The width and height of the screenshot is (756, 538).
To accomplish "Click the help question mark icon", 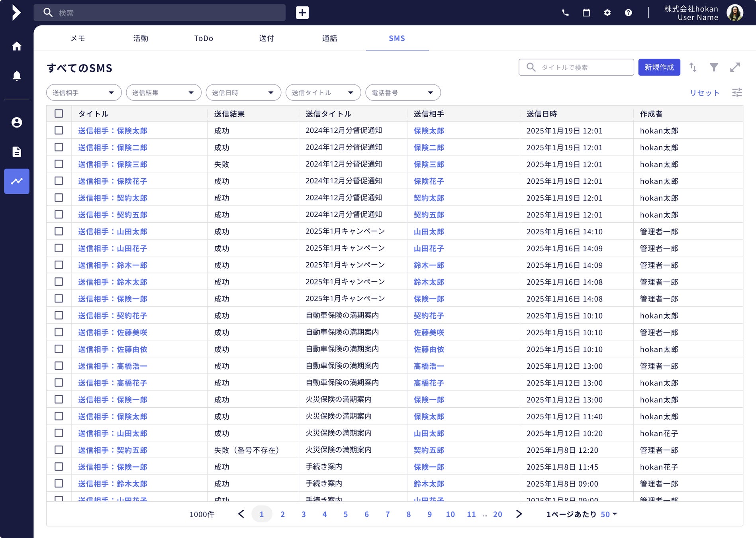I will pos(628,13).
